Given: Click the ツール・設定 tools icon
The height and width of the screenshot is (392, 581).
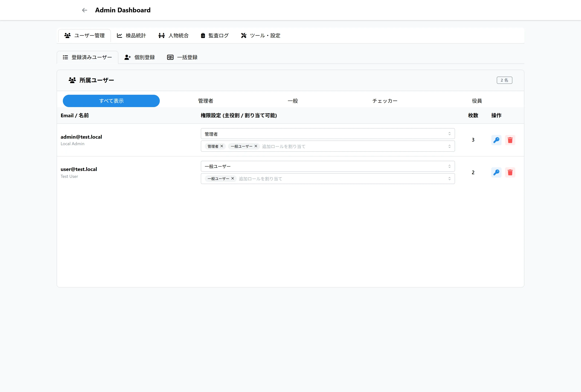Looking at the screenshot, I should tap(243, 35).
